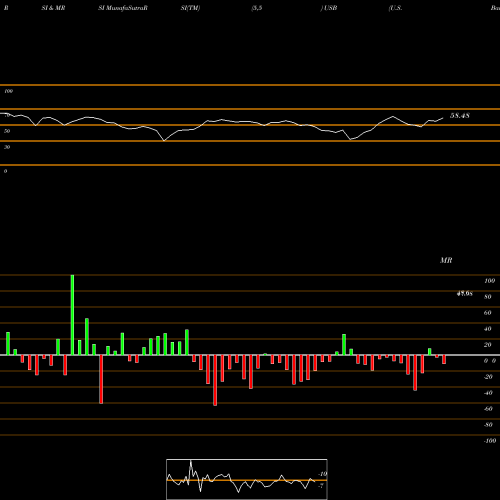Click the '-10' label inside the mini chart
The width and height of the screenshot is (500, 500).
point(322,474)
